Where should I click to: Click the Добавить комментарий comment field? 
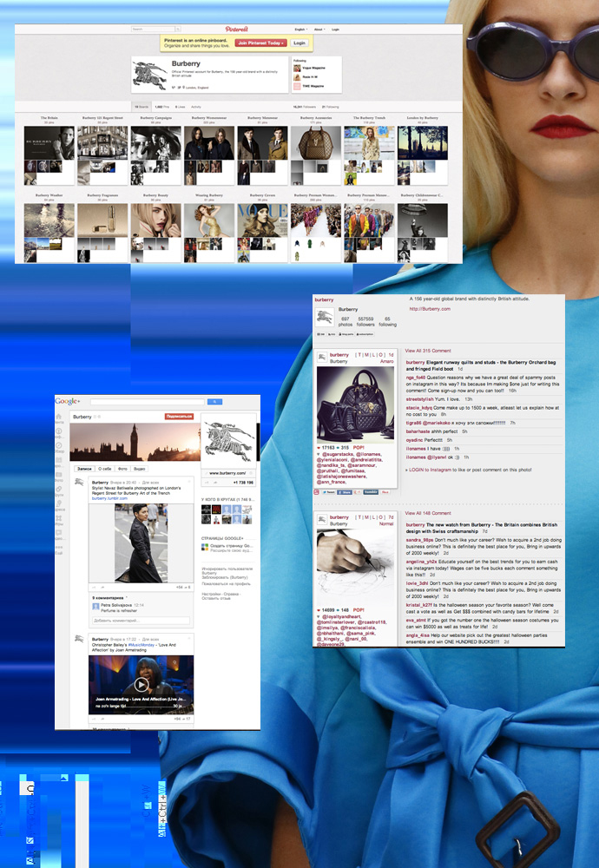[x=142, y=620]
